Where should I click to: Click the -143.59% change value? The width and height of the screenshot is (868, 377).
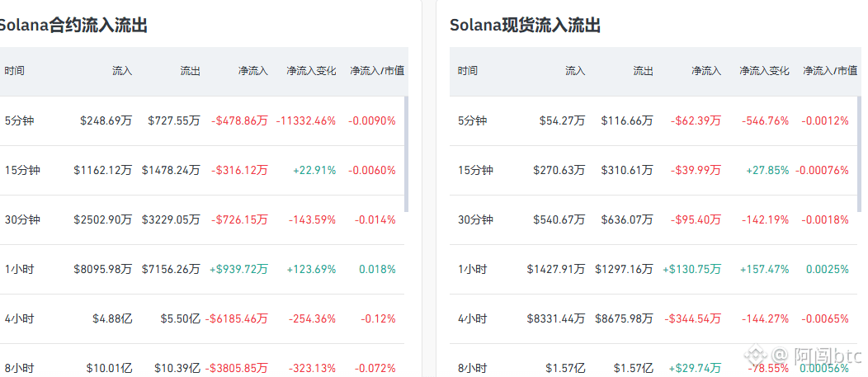[x=312, y=219]
